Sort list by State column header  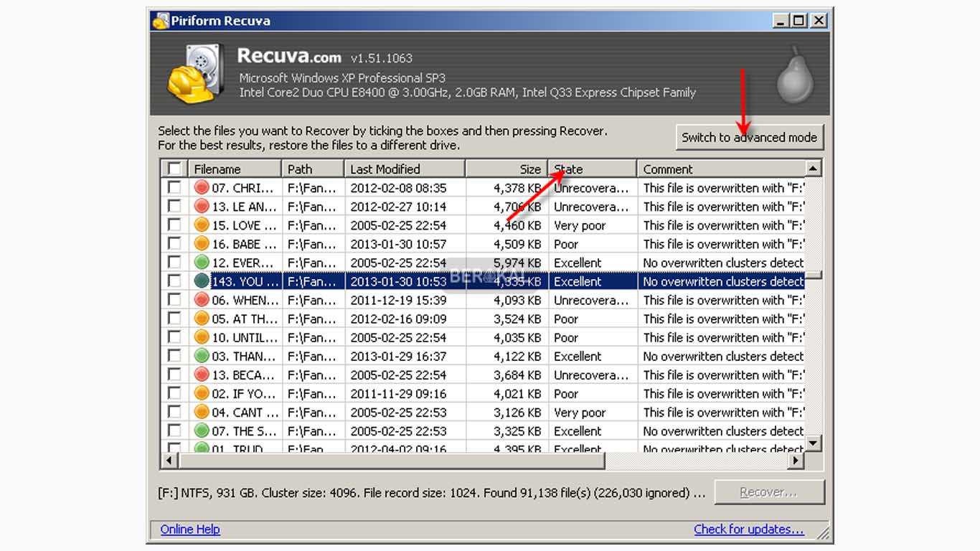click(592, 169)
